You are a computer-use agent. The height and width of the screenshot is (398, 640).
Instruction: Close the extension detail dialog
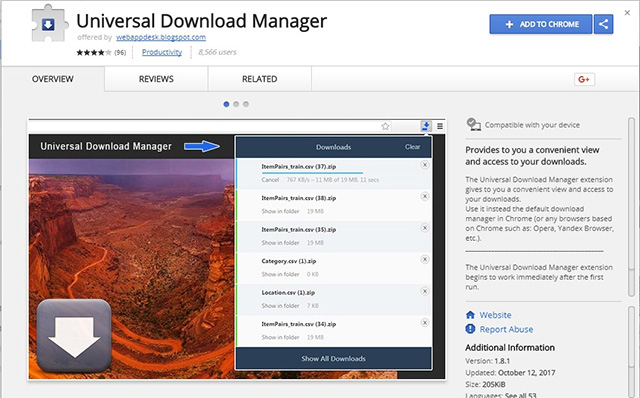[627, 13]
